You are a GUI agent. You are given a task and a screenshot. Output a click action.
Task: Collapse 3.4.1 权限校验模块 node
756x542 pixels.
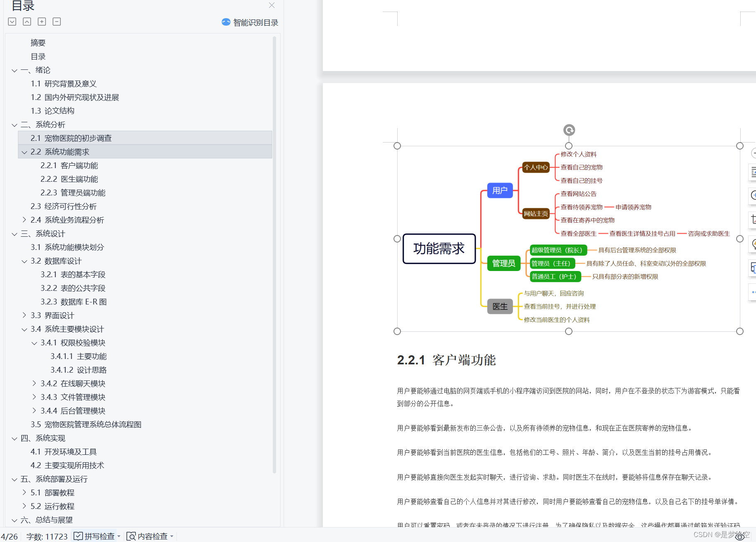pos(34,343)
